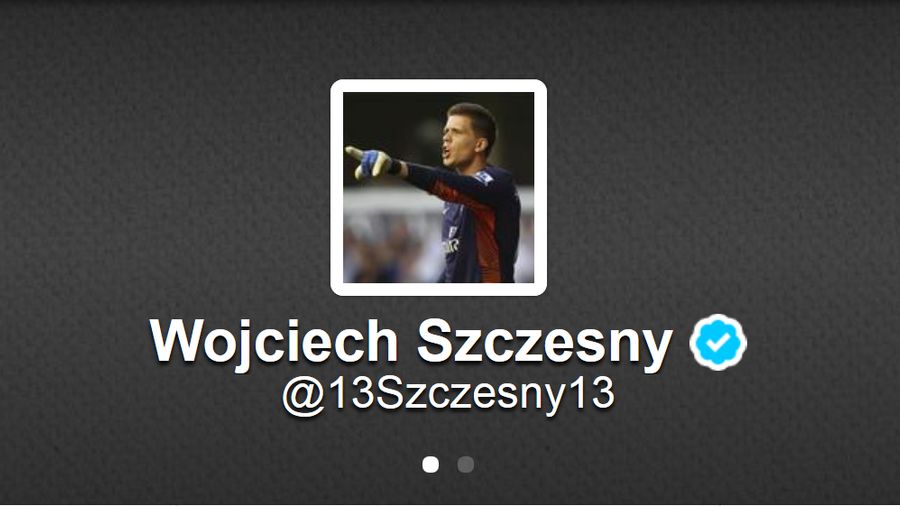Select the first white pagination dot
Viewport: 900px width, 506px height.
430,464
